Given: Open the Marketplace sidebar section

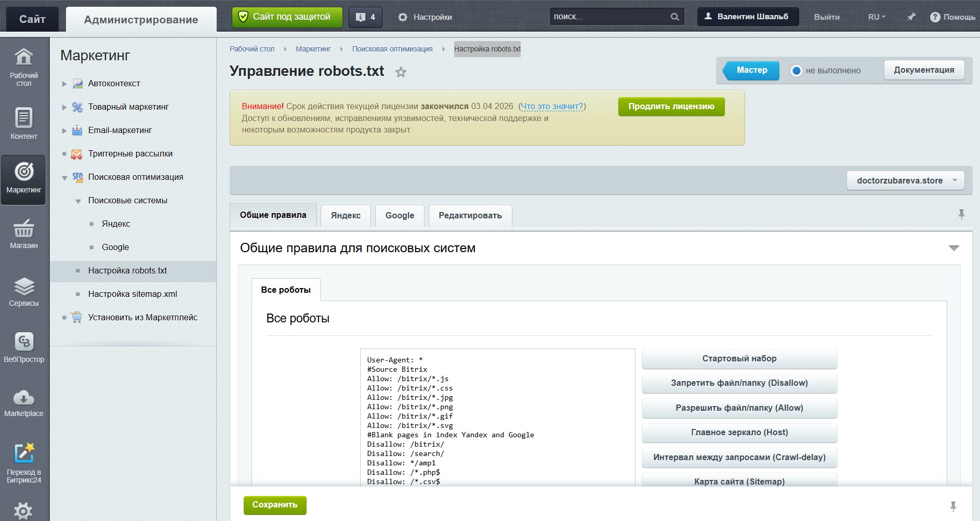Looking at the screenshot, I should pos(24,403).
